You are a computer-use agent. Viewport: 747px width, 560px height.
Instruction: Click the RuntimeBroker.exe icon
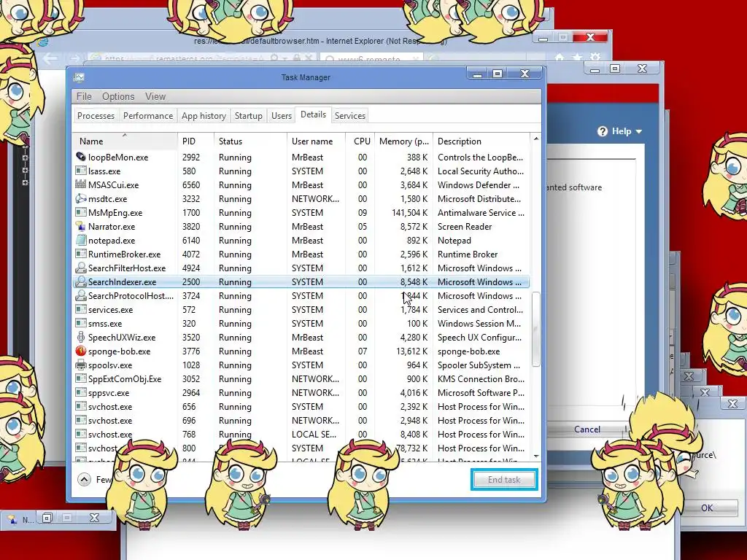81,254
